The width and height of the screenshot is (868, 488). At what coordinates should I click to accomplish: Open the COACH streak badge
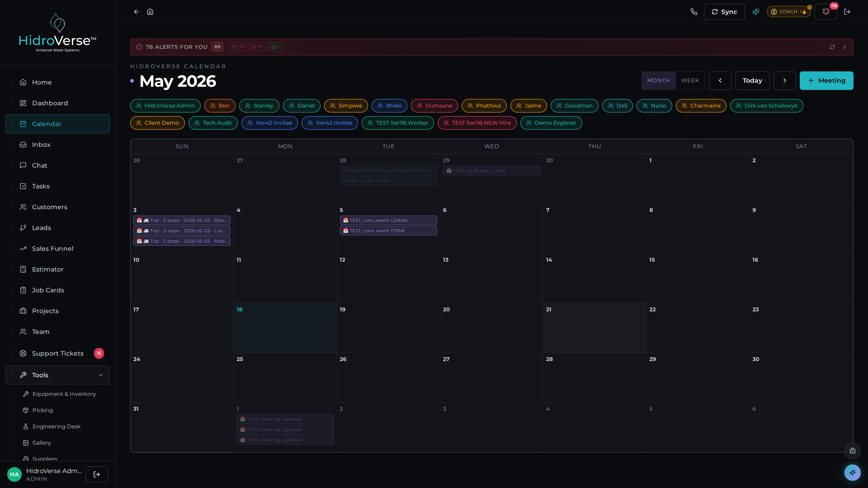788,12
